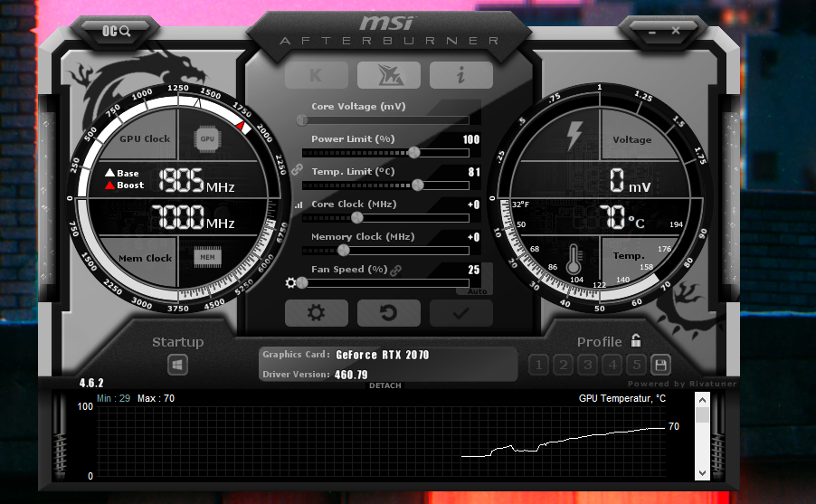Click the 0 mV voltage readout
The height and width of the screenshot is (504, 816).
630,180
